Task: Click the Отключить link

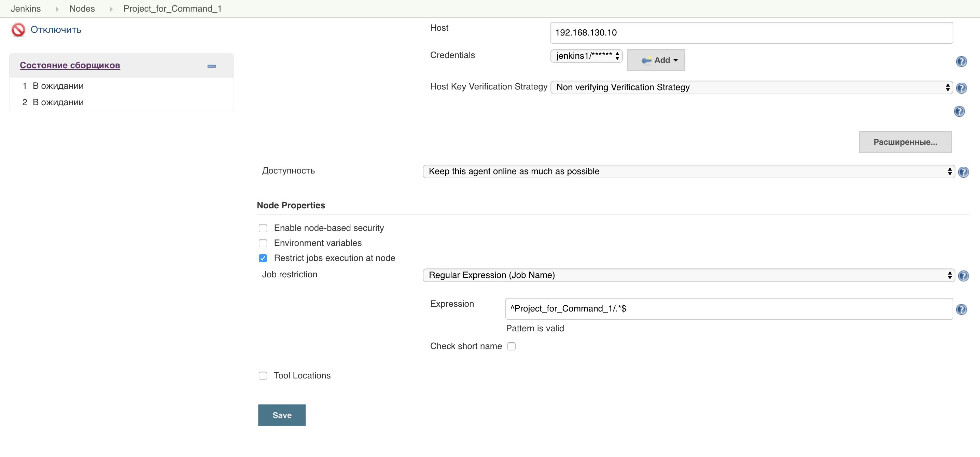Action: coord(56,30)
